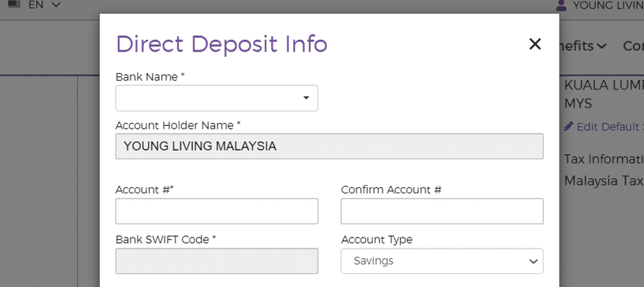Close the Direct Deposit Info dialog

535,44
